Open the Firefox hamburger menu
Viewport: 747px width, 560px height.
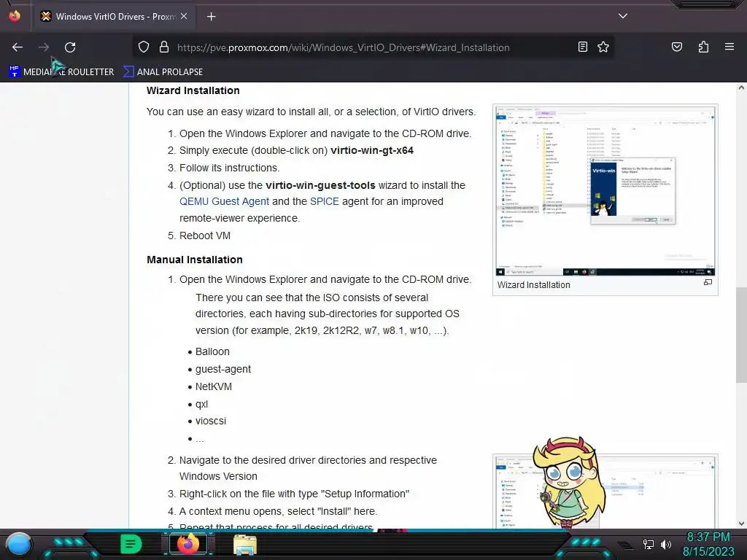(x=729, y=47)
